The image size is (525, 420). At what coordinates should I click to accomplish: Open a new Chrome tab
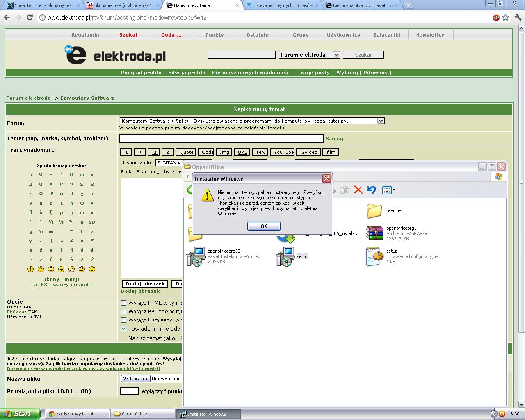pos(409,5)
